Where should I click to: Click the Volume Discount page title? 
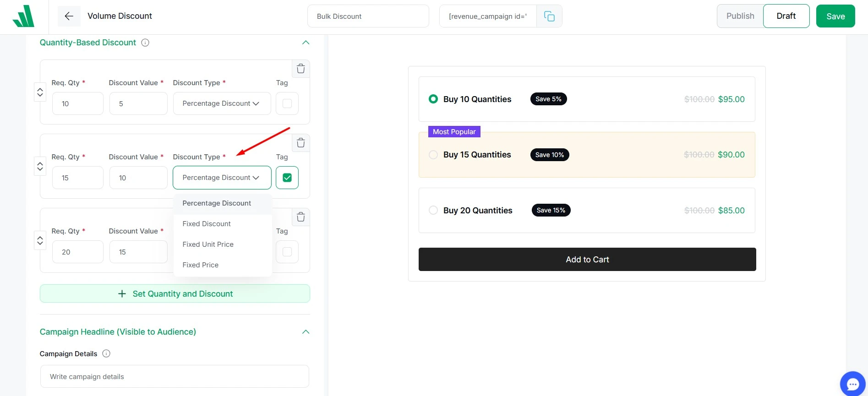[120, 16]
